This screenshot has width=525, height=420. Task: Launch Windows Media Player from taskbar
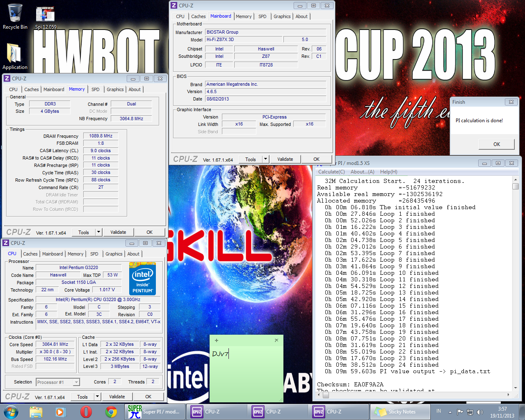coord(60,412)
